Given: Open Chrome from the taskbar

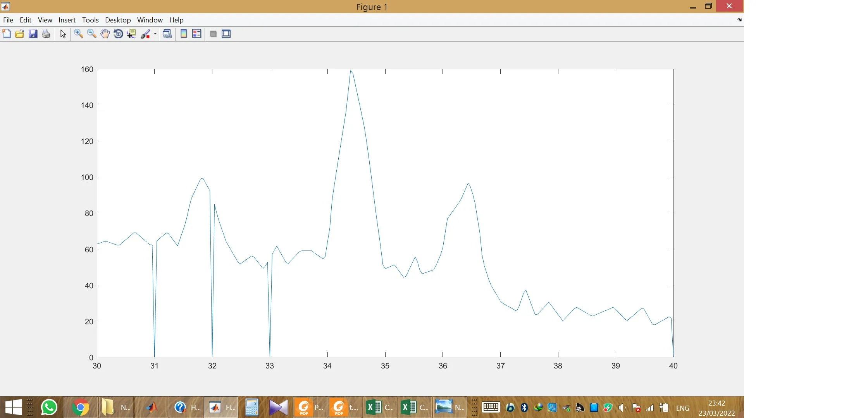Looking at the screenshot, I should click(x=80, y=408).
